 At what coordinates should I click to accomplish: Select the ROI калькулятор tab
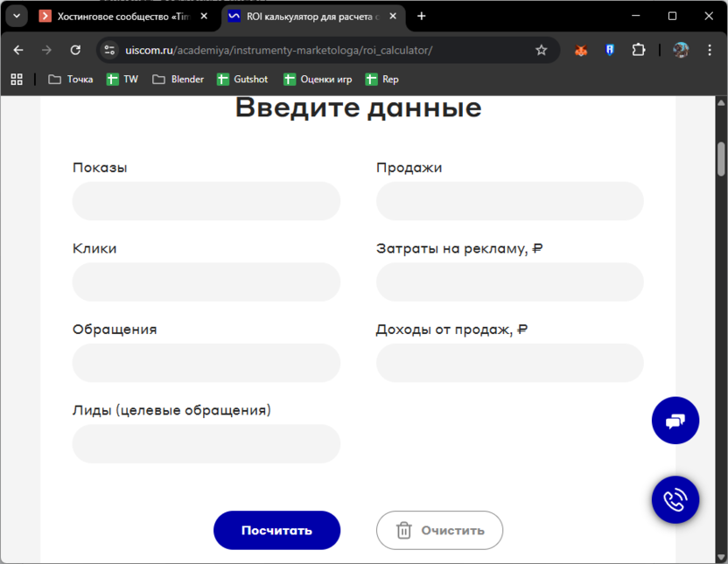(297, 15)
